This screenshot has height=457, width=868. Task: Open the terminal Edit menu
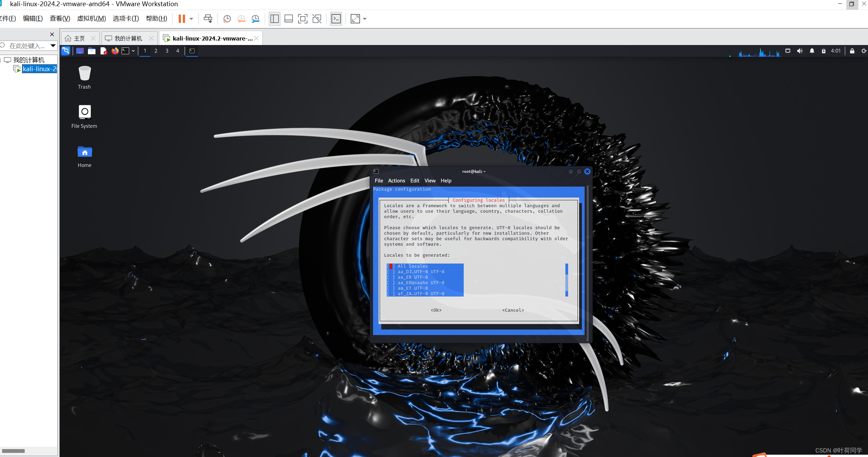[415, 181]
